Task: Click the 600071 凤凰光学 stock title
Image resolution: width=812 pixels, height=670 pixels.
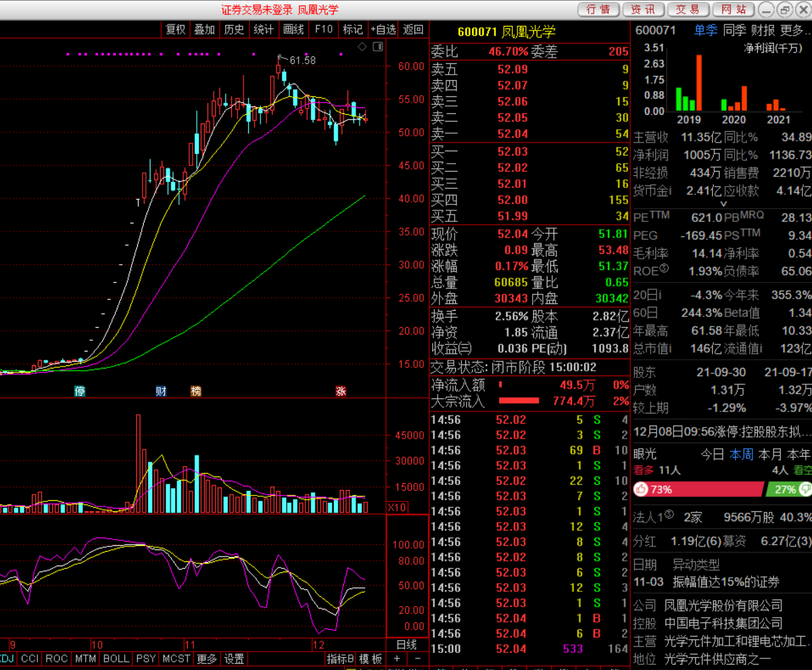Action: [506, 32]
